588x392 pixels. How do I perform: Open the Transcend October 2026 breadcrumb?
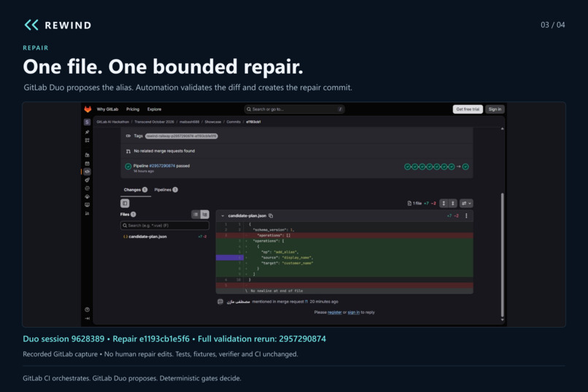coord(154,122)
